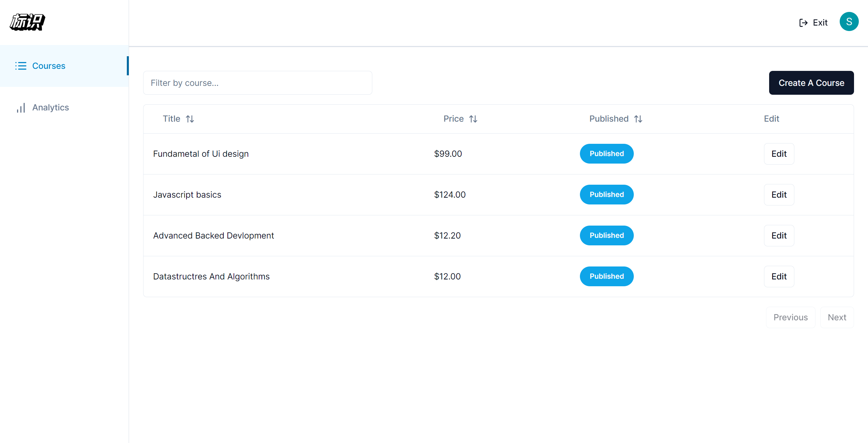The image size is (868, 443).
Task: Edit the Fundametal of Ui design course
Action: (x=779, y=154)
